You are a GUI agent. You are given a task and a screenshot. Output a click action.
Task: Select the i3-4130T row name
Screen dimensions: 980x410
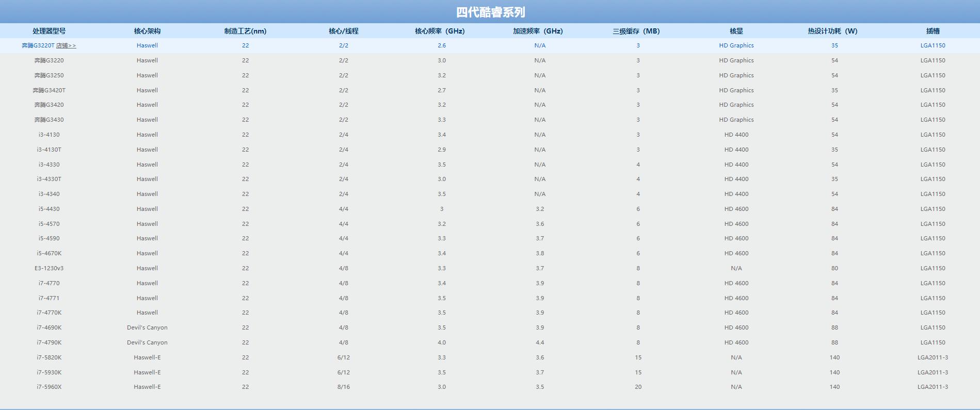[49, 150]
